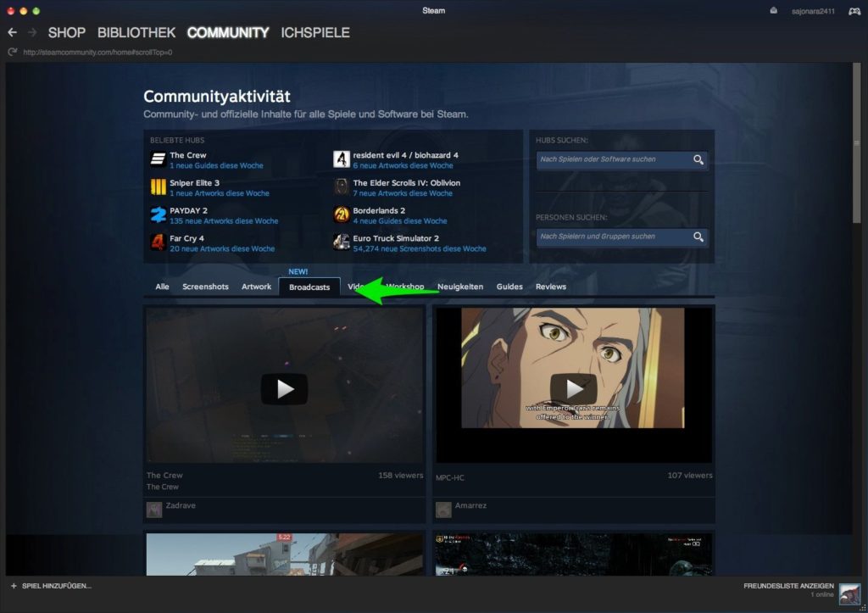Open Elder Scrolls IV Oblivion icon

pos(341,187)
